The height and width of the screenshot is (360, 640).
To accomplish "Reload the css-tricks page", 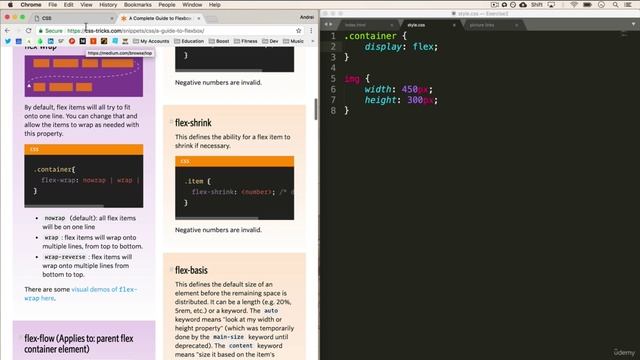I will pyautogui.click(x=28, y=31).
